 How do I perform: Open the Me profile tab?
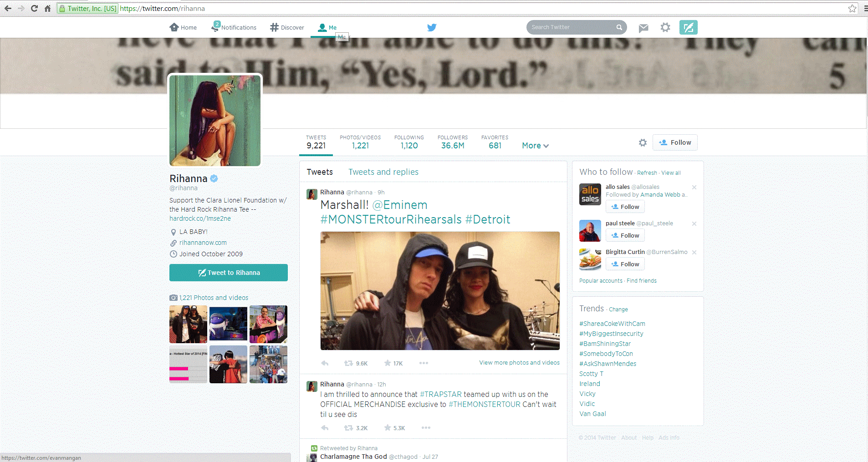point(327,27)
